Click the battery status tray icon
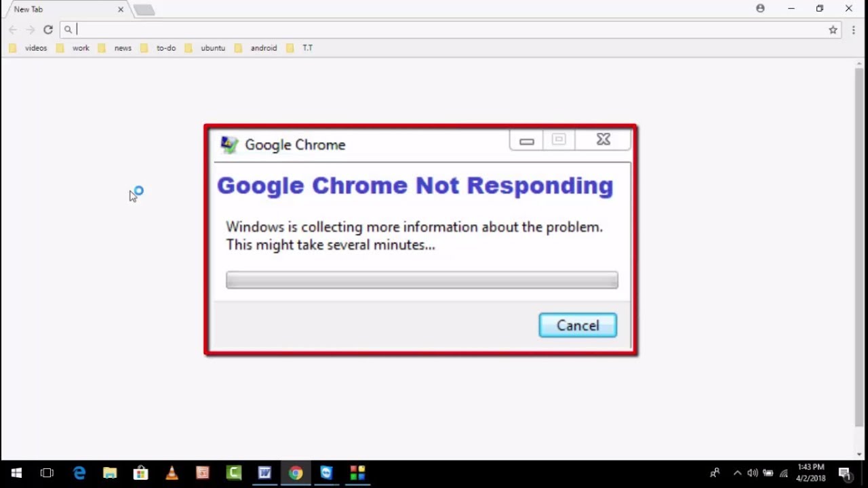 [x=768, y=473]
